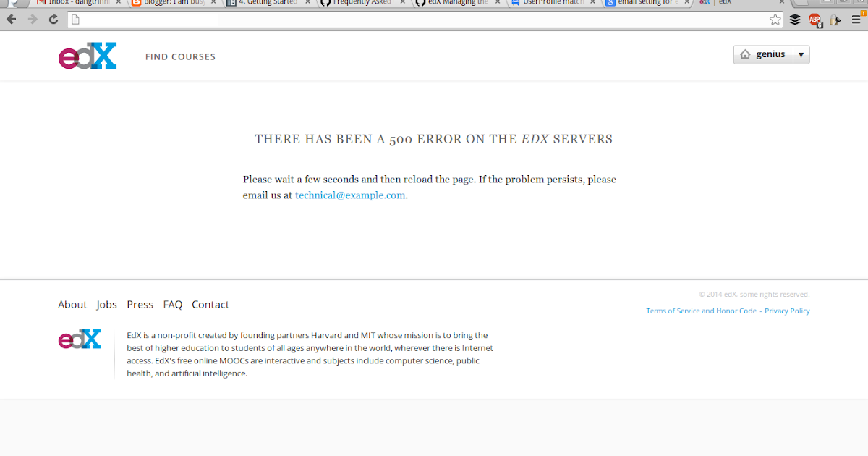Close the email setting search tab
The width and height of the screenshot is (868, 456).
(686, 2)
